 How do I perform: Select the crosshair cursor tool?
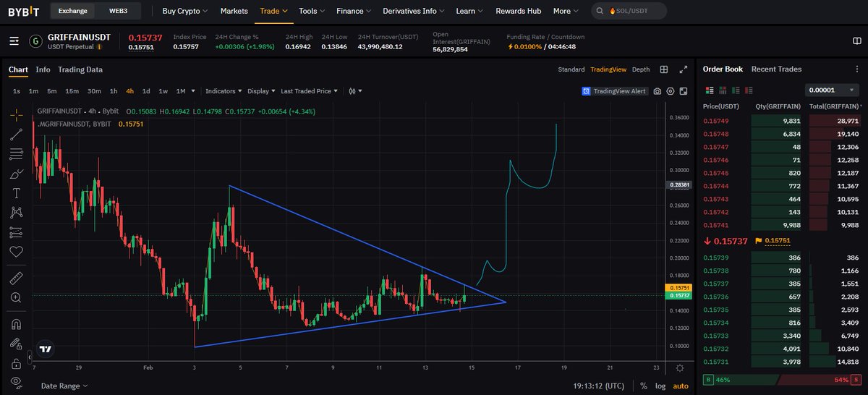click(x=17, y=114)
